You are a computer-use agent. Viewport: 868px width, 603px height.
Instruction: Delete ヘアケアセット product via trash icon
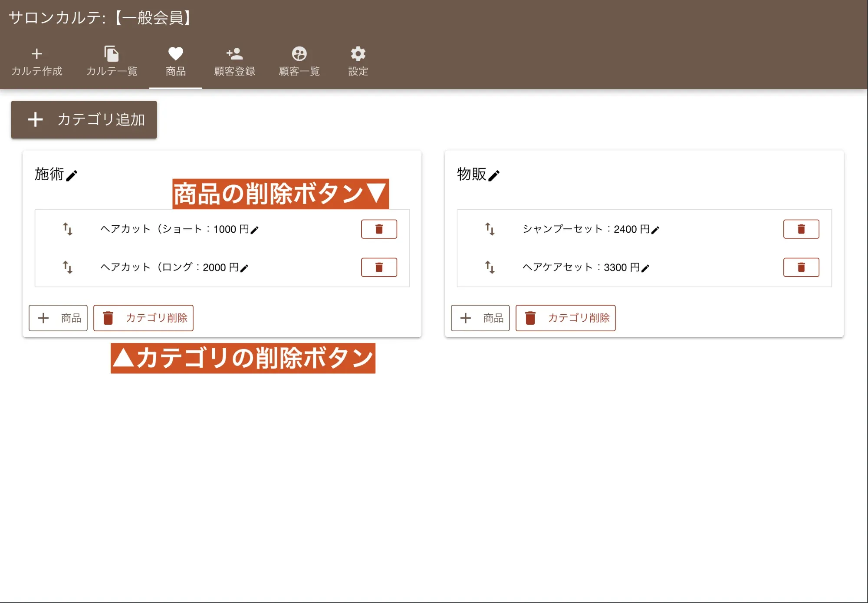pos(801,267)
